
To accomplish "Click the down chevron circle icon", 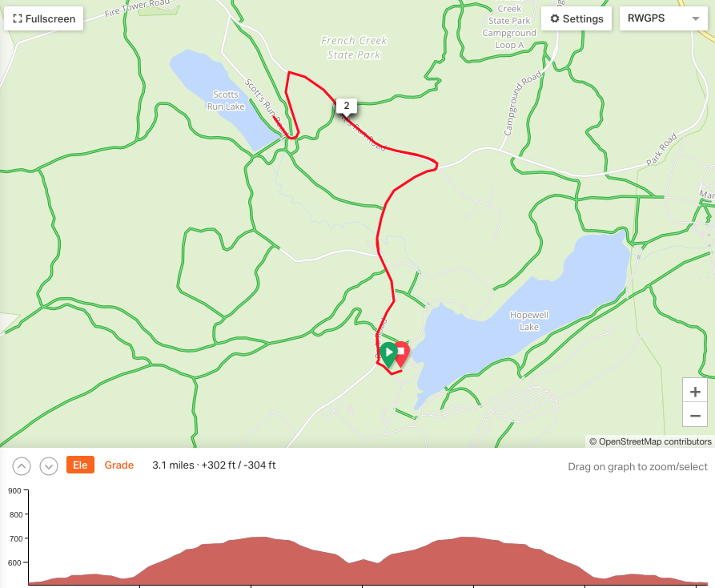I will click(49, 465).
